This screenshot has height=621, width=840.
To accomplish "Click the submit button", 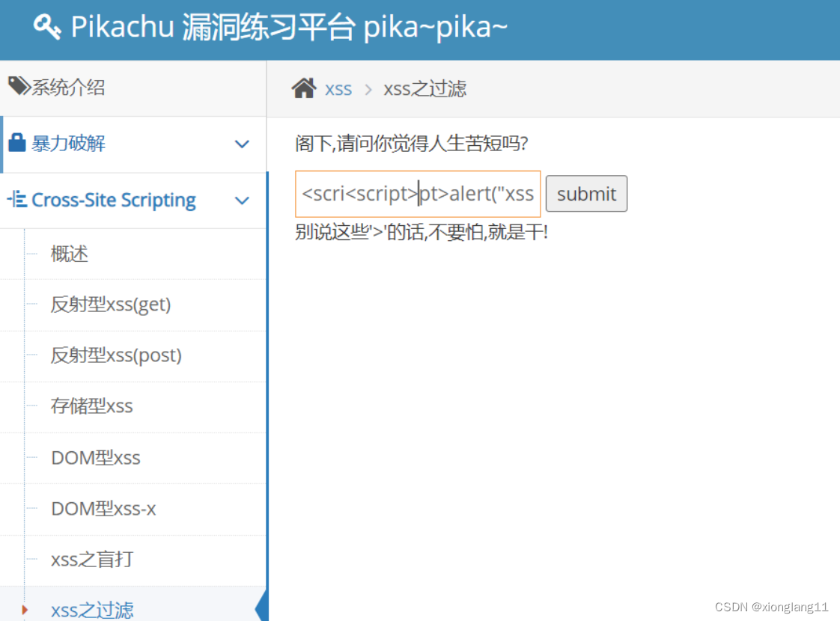I will tap(587, 194).
